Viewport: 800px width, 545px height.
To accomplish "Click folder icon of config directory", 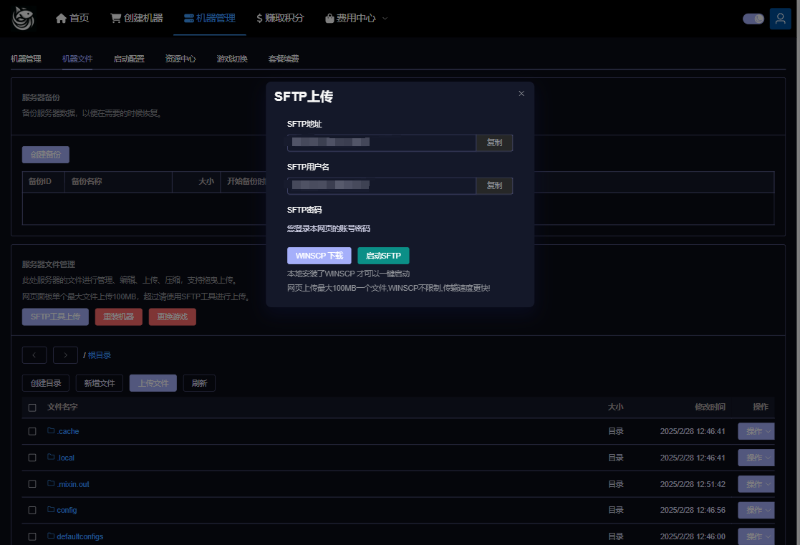I will click(x=51, y=509).
